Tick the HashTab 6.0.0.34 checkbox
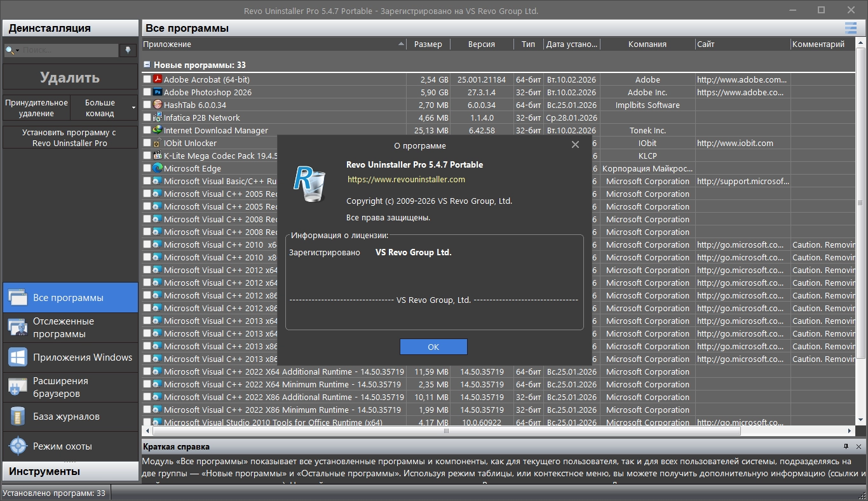 click(x=147, y=105)
